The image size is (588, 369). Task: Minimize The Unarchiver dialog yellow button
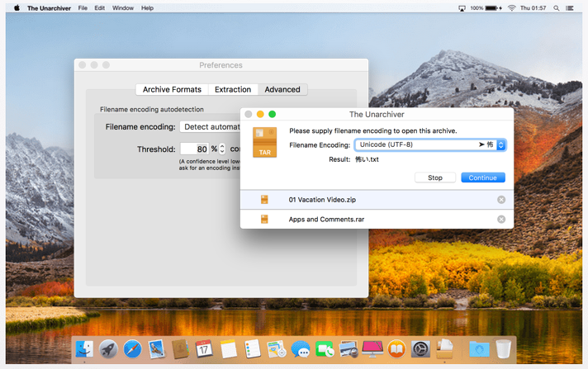pos(260,114)
